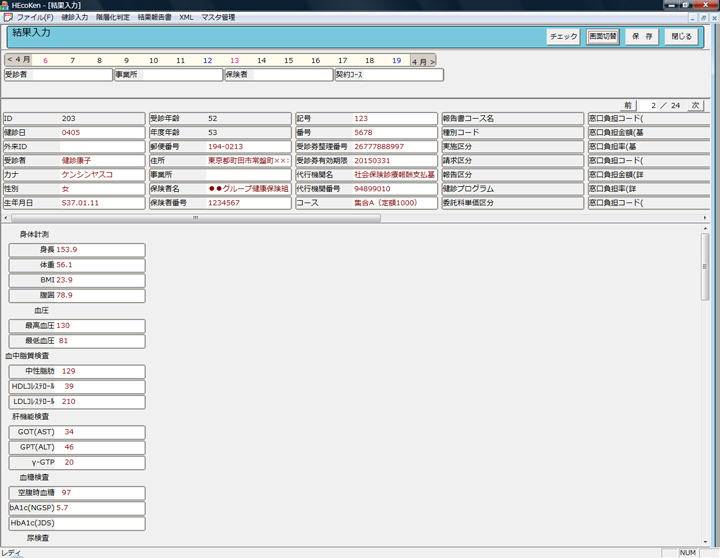
Task: Go to next month with '4月 >'
Action: 423,61
